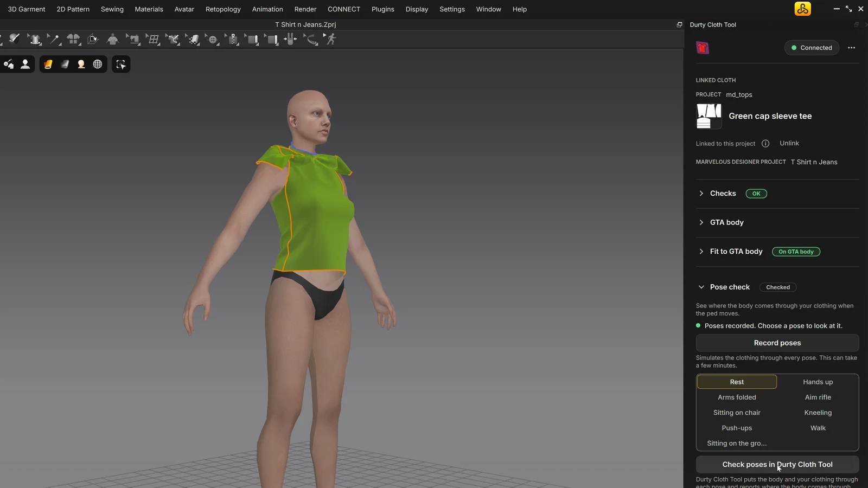This screenshot has height=488, width=868.
Task: Toggle the monochrome surface display mode
Action: 65,64
